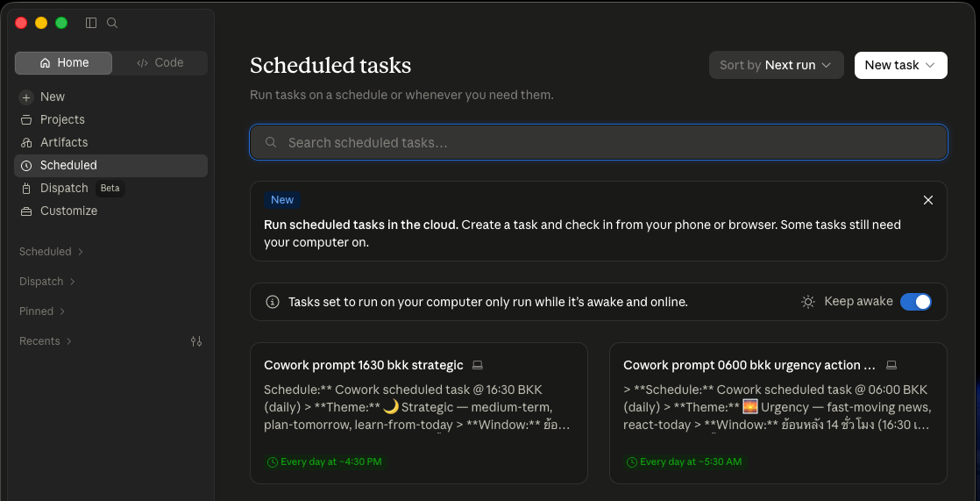Screen dimensions: 980x501
Task: Click the Beta badge next to Dispatch
Action: pos(110,189)
